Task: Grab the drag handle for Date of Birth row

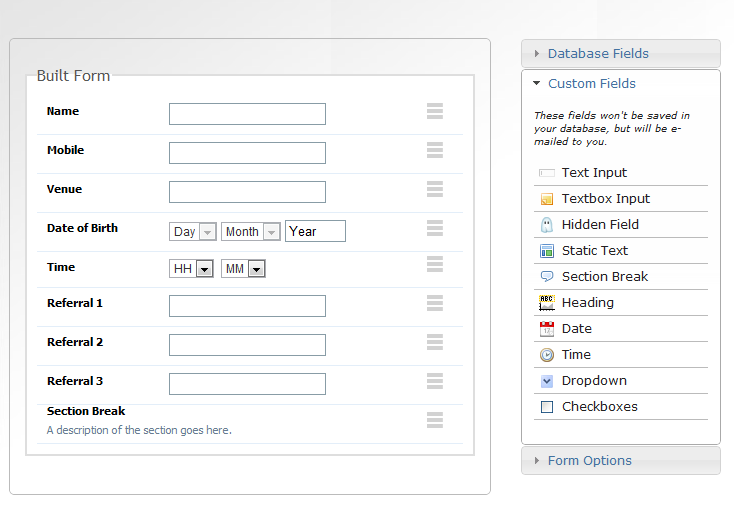Action: 434,228
